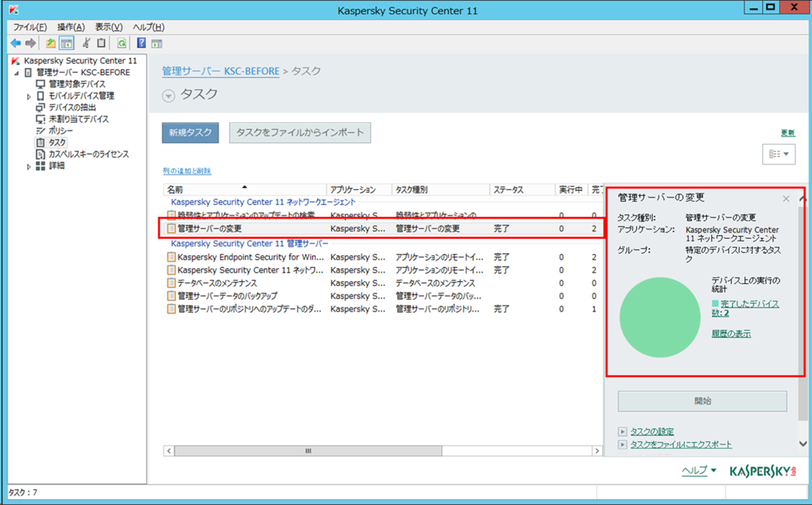812x505 pixels.
Task: Go forward with the gray arrow toolbar icon
Action: [x=30, y=43]
